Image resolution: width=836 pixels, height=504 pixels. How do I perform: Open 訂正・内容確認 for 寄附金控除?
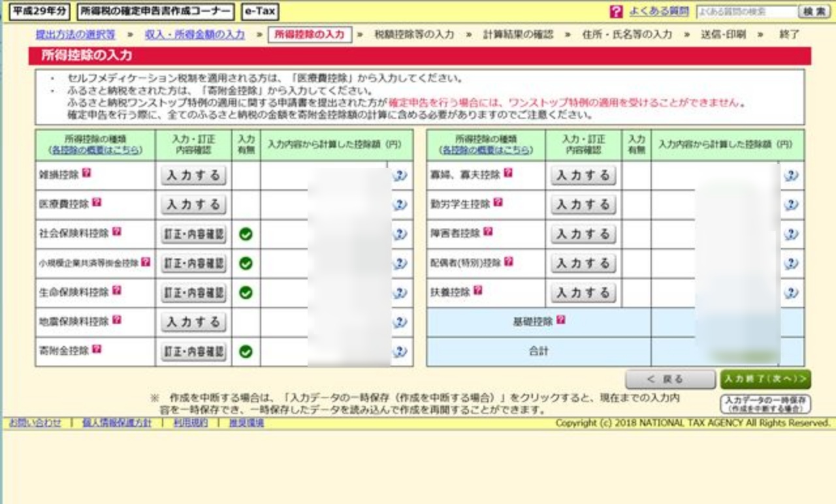[193, 351]
